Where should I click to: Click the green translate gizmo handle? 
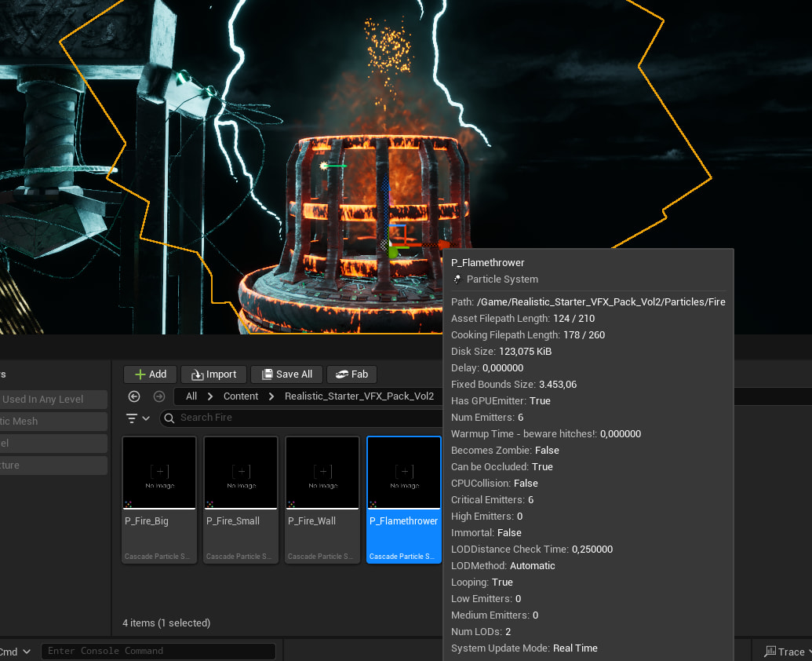tap(394, 253)
